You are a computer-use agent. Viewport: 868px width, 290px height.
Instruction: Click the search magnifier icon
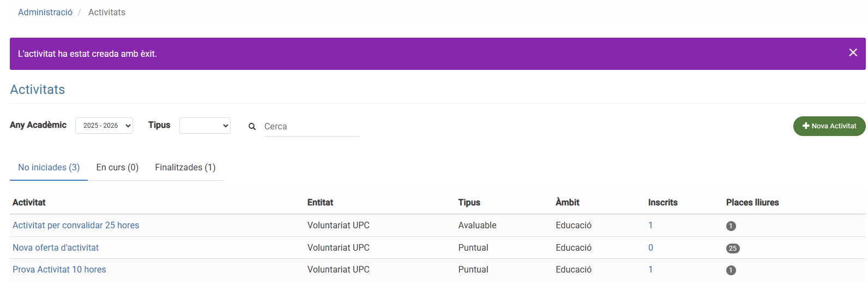pos(252,126)
